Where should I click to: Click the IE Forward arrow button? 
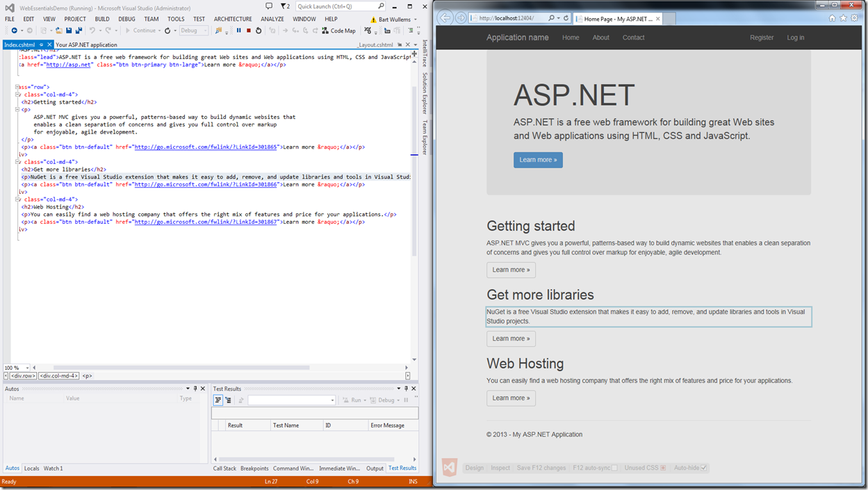coord(461,17)
